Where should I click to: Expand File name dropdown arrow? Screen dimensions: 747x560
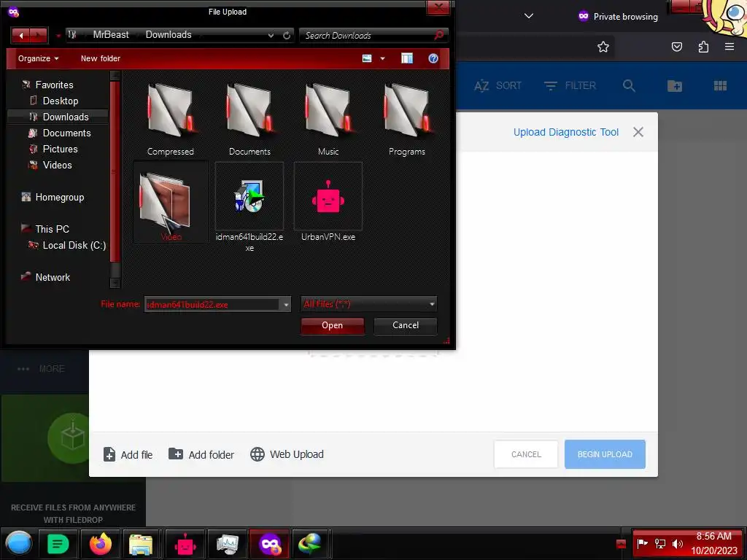coord(286,304)
